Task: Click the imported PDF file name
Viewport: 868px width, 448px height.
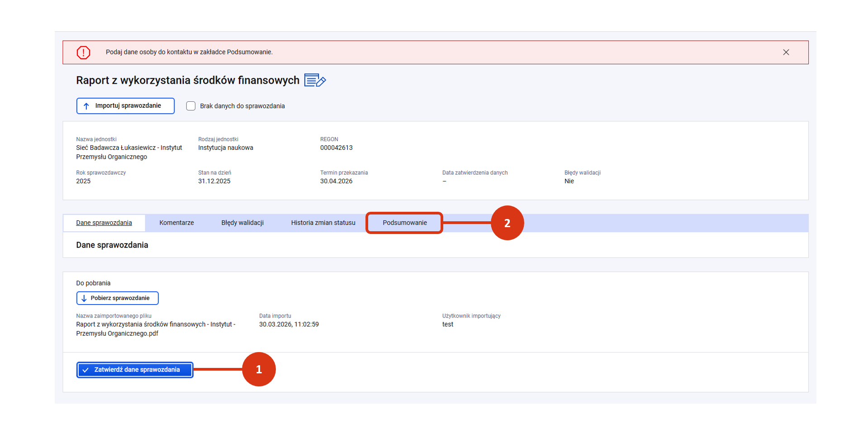Action: [x=155, y=329]
